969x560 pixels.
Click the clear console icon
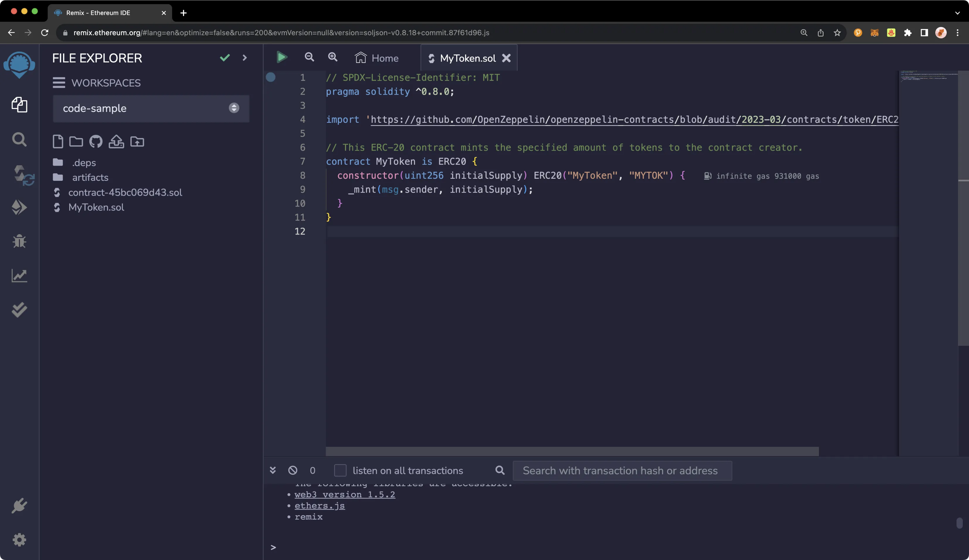point(293,470)
